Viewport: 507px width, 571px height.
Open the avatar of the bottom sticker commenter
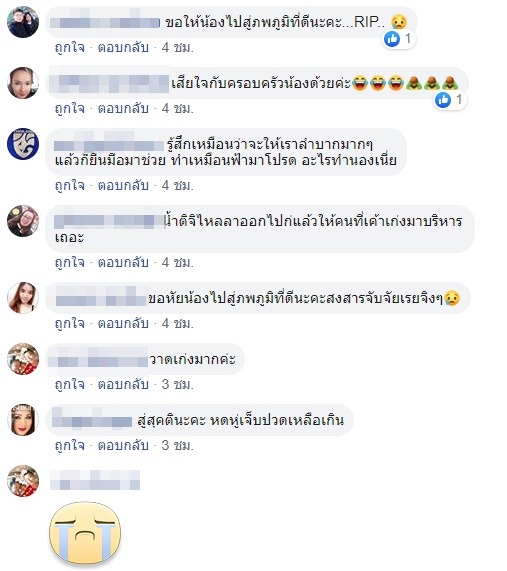[23, 481]
